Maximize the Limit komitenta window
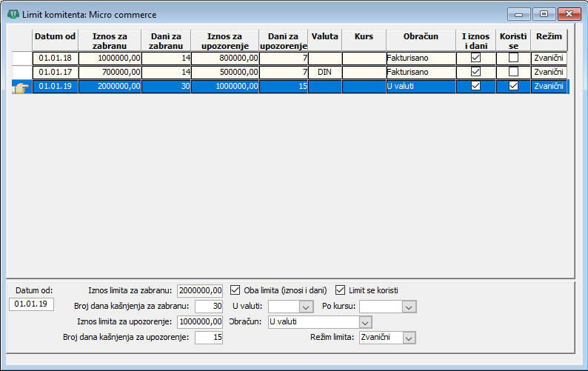The image size is (588, 371). pos(544,14)
